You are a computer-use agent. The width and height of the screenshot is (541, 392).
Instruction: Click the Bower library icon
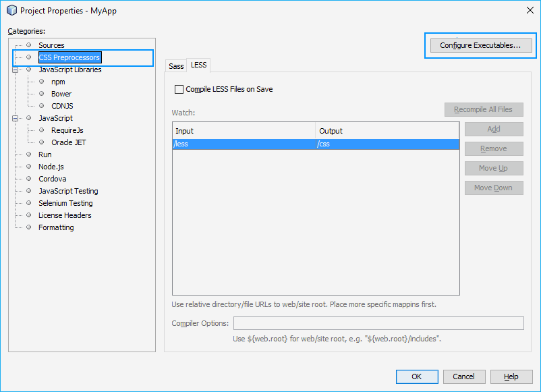(x=42, y=93)
